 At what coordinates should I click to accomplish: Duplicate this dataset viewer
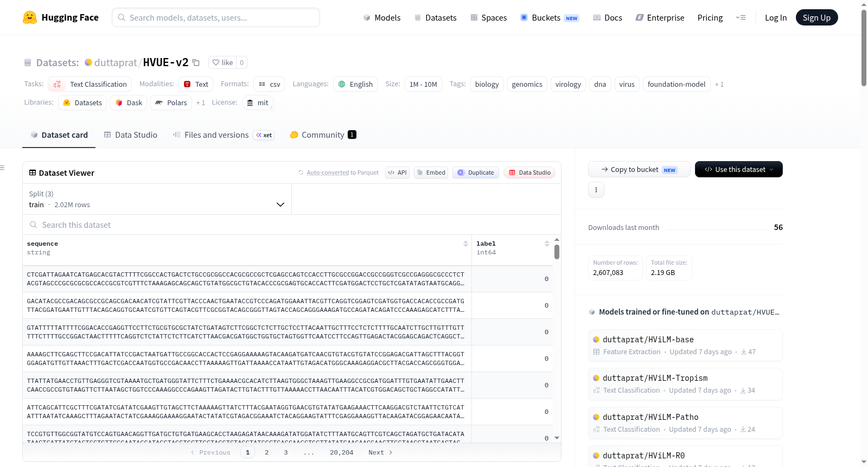pos(476,172)
